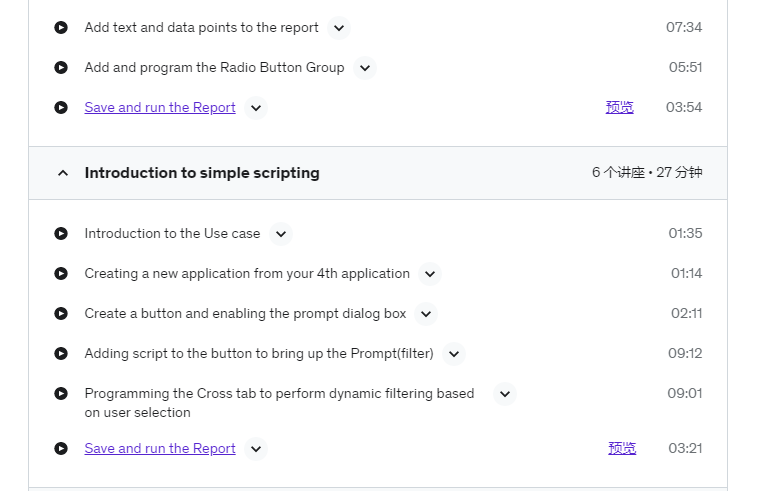Image resolution: width=757 pixels, height=491 pixels.
Task: Expand chevron for 'Adding script to the button' lecture
Action: [x=454, y=354]
